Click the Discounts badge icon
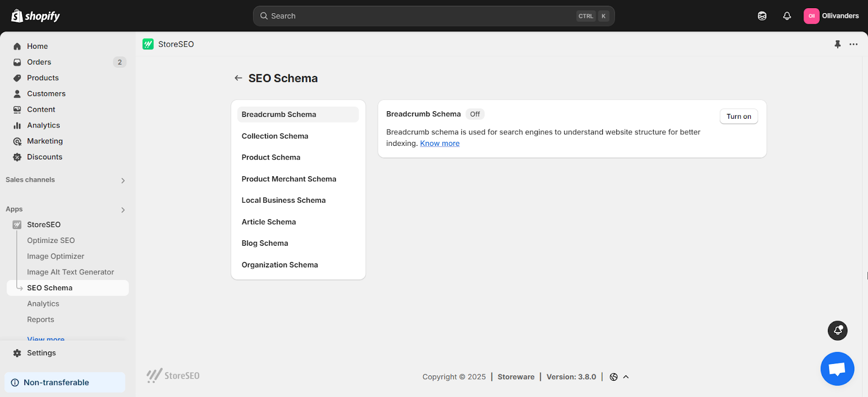Screen dimensions: 868x397 (17, 157)
